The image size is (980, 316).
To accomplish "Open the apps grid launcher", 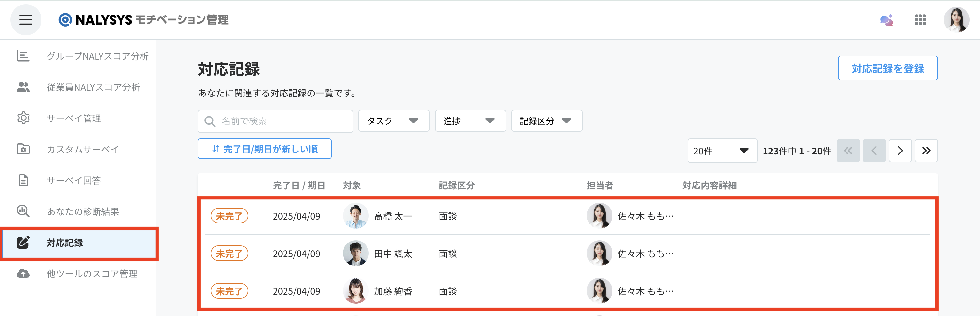I will (920, 20).
